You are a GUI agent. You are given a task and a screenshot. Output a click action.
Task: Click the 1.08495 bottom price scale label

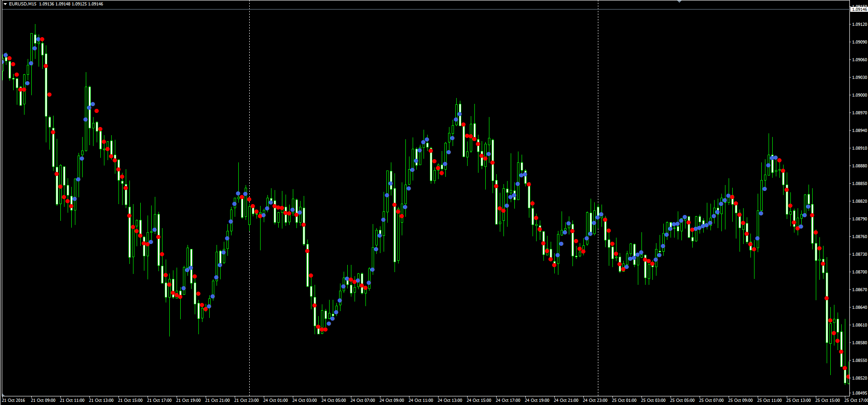[859, 393]
